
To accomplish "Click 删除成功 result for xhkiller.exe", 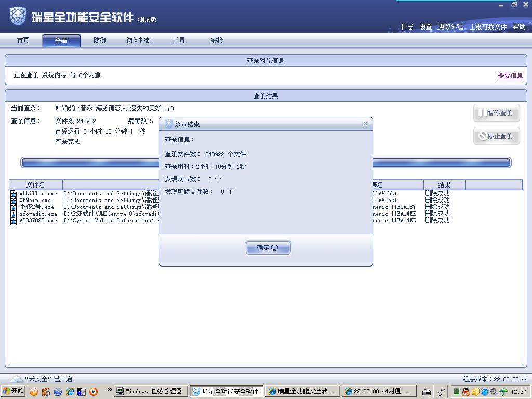I will tap(437, 193).
